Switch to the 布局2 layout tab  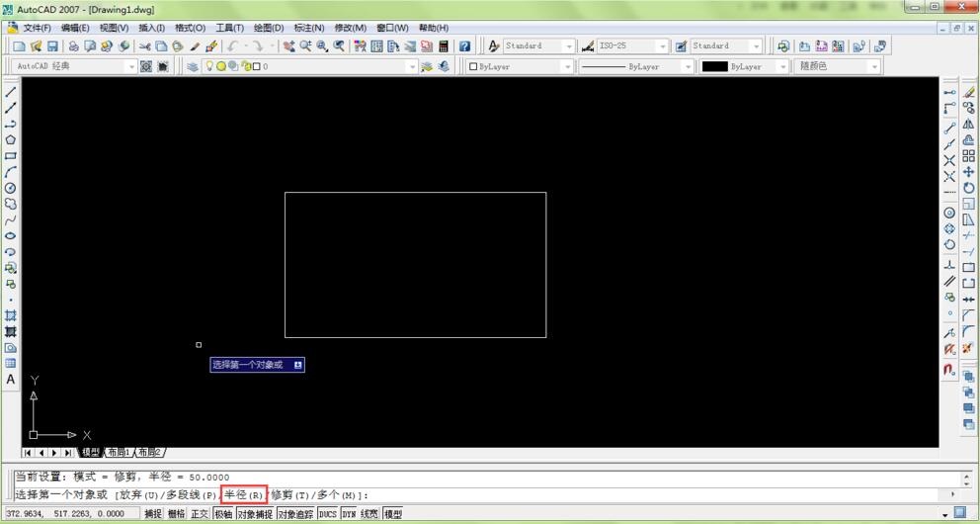tap(150, 452)
